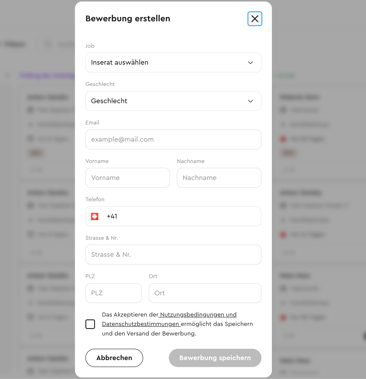Click the chevron arrow in Geschlecht selector
Viewport: 366px width, 379px height.
click(x=250, y=101)
